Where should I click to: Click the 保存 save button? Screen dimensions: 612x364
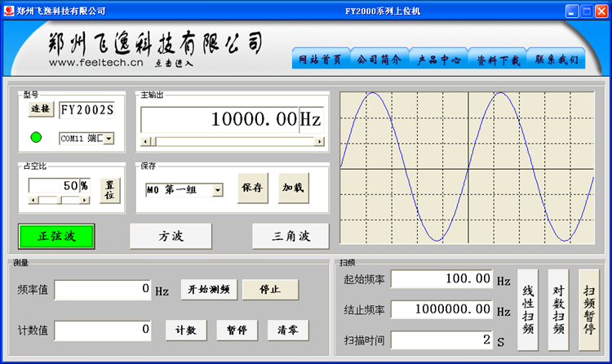(x=252, y=188)
